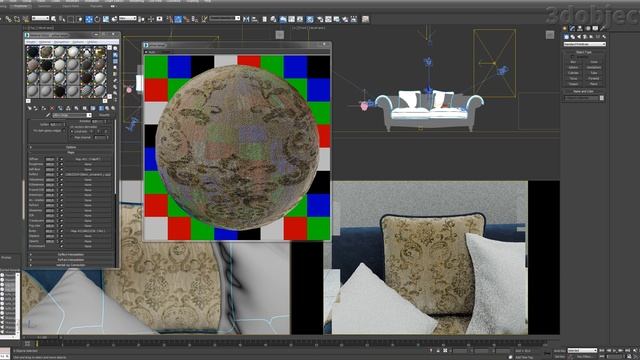This screenshot has height=360, width=640.
Task: Click the Cylinder object type button
Action: pyautogui.click(x=573, y=73)
